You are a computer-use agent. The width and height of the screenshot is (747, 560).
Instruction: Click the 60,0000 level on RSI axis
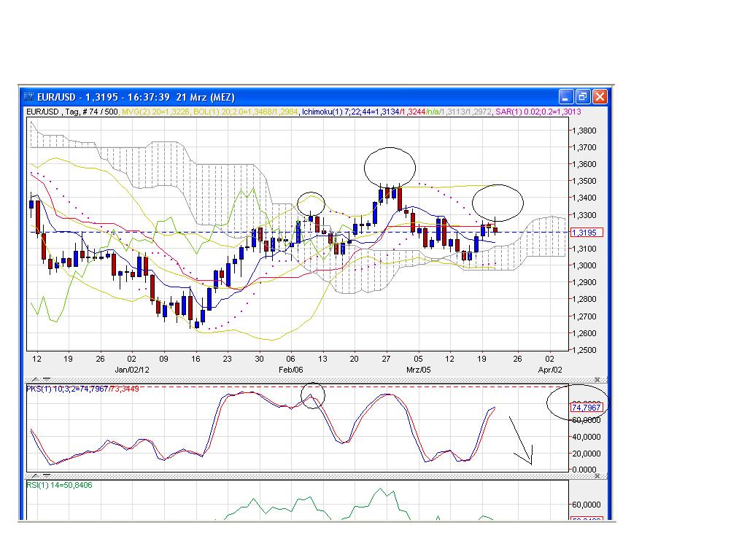coord(586,505)
